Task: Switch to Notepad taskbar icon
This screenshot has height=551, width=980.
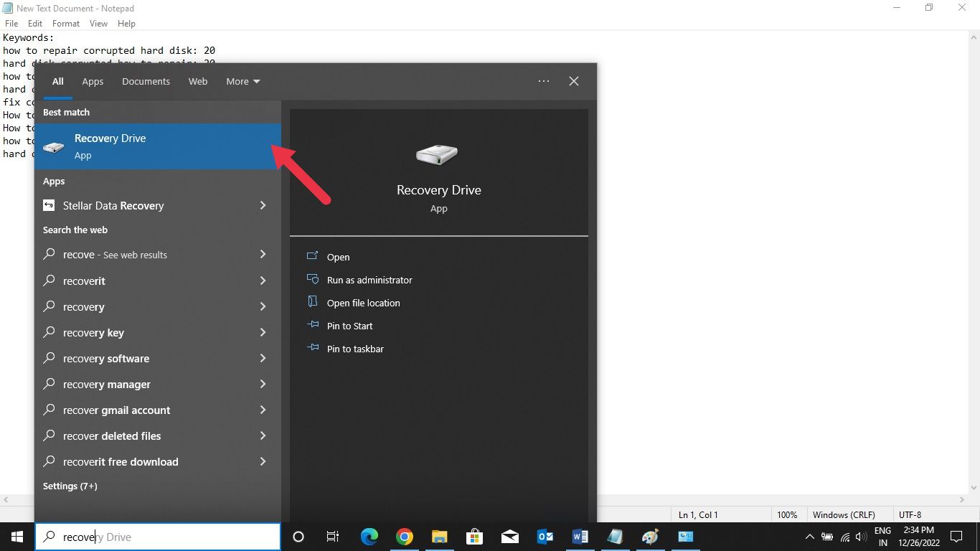Action: [x=616, y=537]
